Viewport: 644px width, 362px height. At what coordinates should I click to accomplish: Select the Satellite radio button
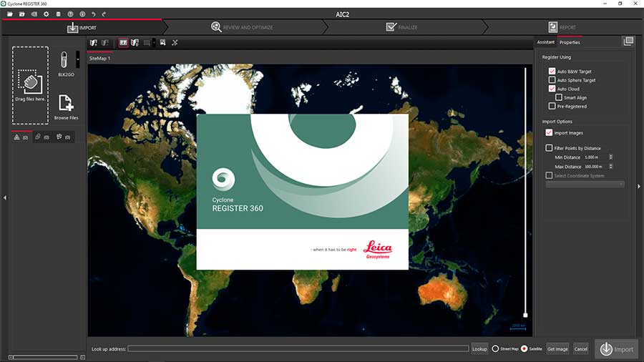tap(524, 349)
